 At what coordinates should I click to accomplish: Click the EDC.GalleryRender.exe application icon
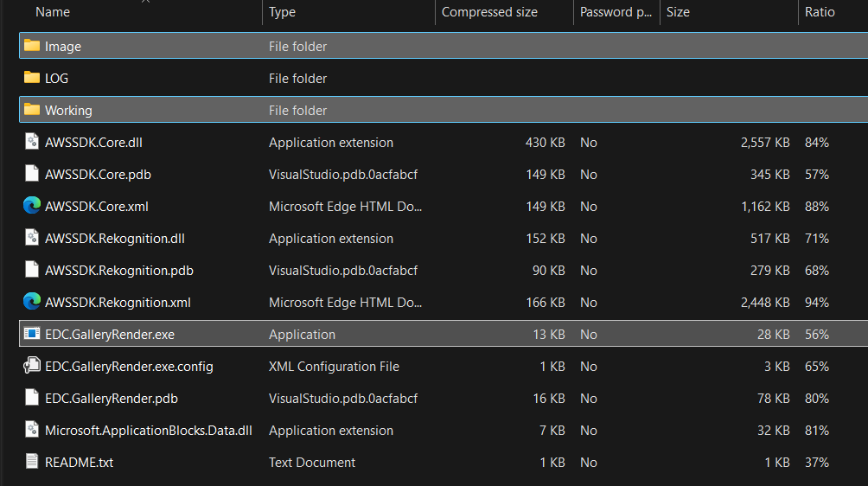click(32, 334)
